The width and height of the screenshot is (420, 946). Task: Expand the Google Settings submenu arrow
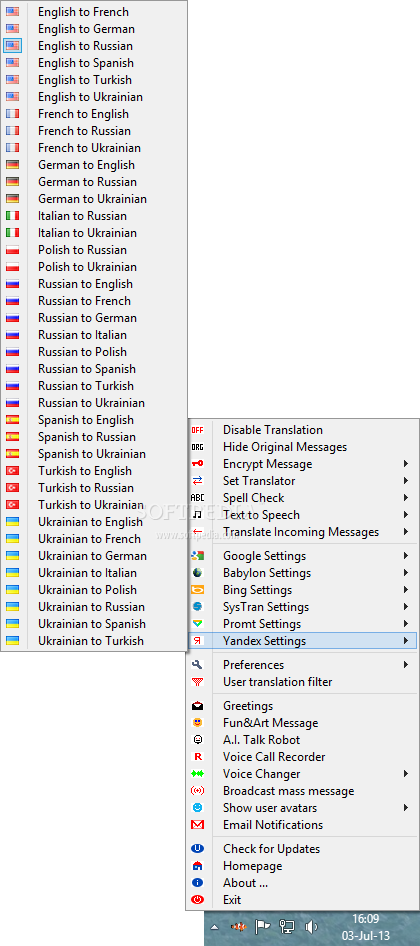(407, 556)
